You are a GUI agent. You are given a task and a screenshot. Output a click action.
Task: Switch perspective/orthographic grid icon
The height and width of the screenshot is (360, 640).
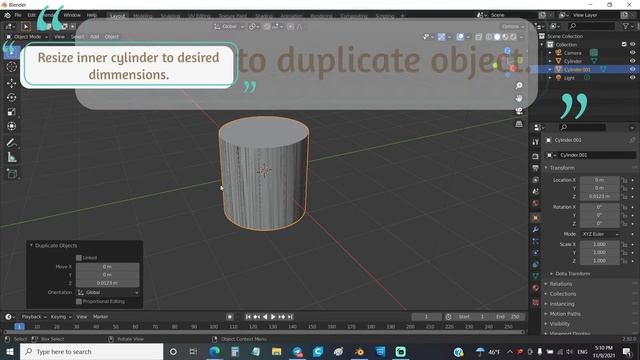pyautogui.click(x=519, y=123)
